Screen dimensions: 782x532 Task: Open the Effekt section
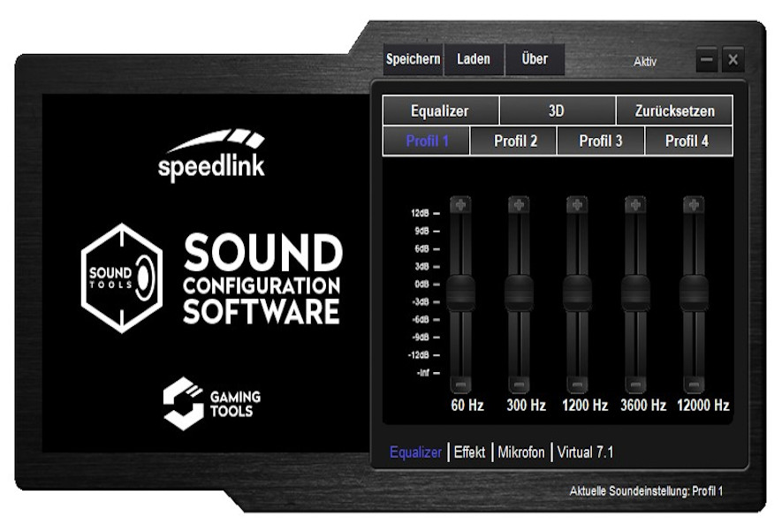(x=469, y=452)
